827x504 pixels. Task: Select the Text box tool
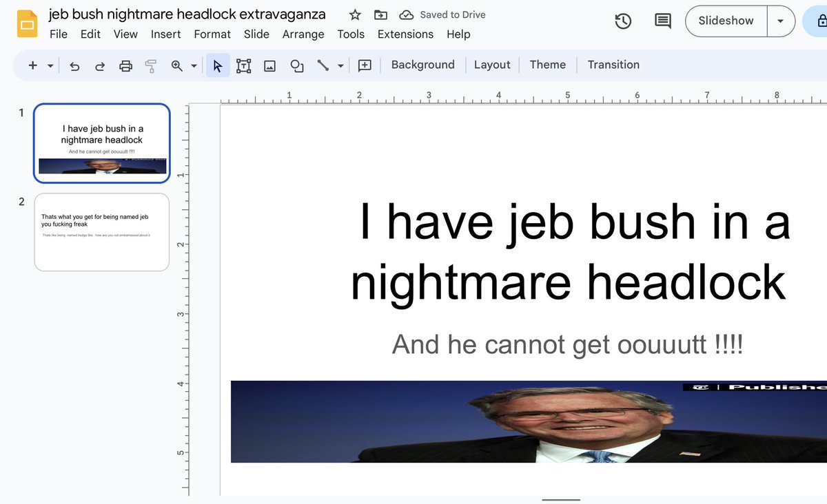pyautogui.click(x=243, y=65)
